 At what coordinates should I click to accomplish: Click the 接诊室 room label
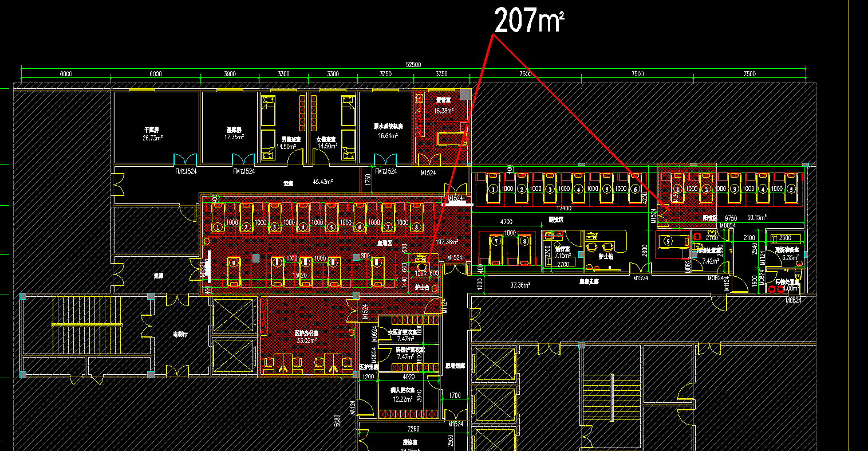[x=411, y=443]
